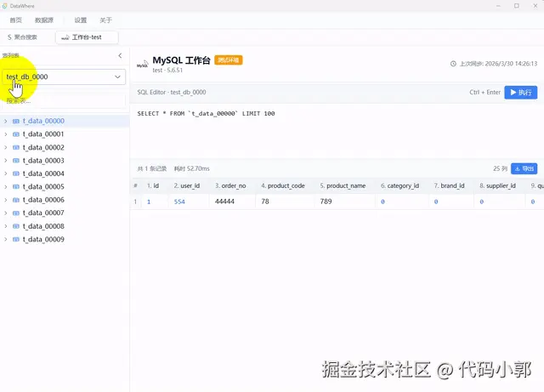Sort by the 1. id column header

153,185
